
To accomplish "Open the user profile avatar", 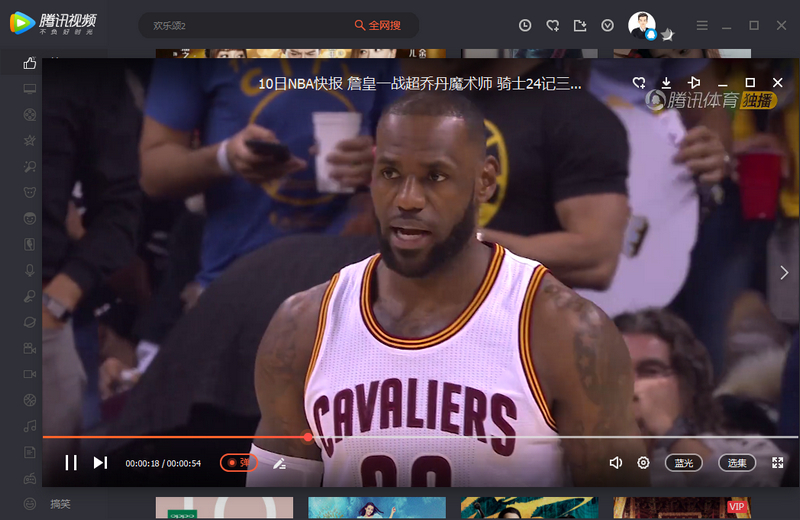I will (x=642, y=24).
